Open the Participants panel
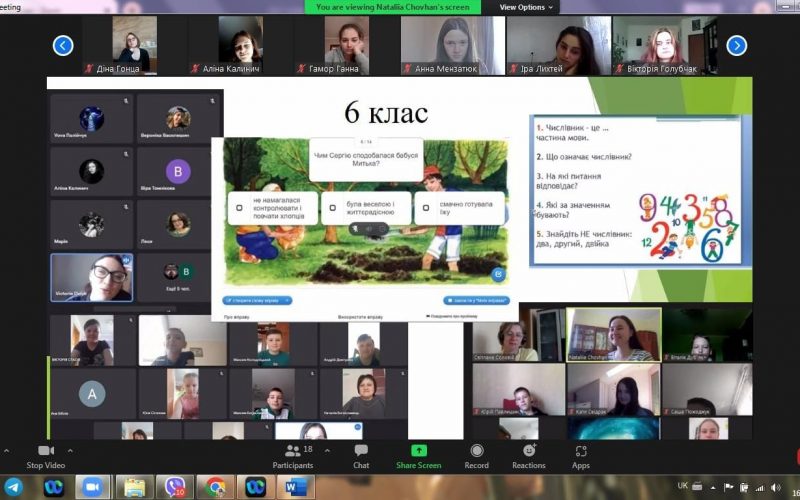 [x=292, y=451]
